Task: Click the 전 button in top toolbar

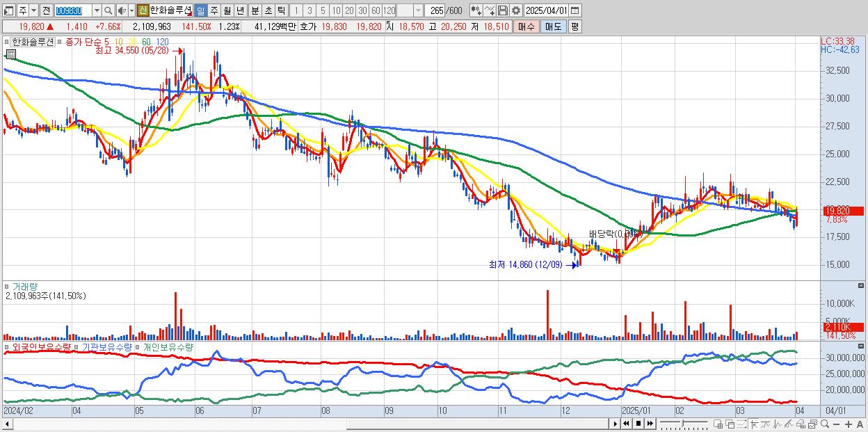Action: 46,10
